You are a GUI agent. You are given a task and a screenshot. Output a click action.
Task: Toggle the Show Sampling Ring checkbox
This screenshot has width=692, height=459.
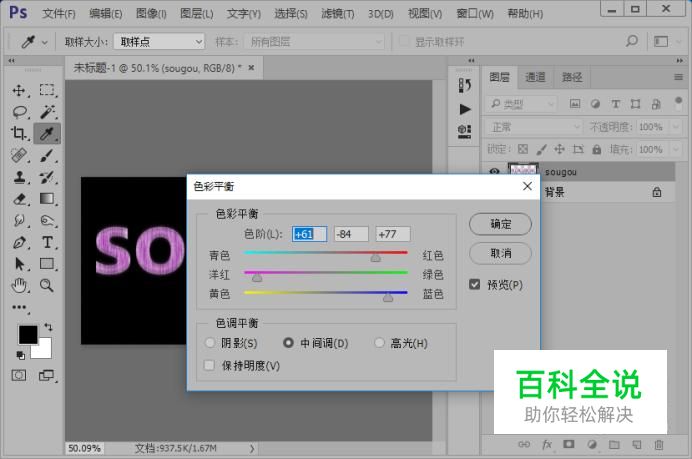coord(403,41)
